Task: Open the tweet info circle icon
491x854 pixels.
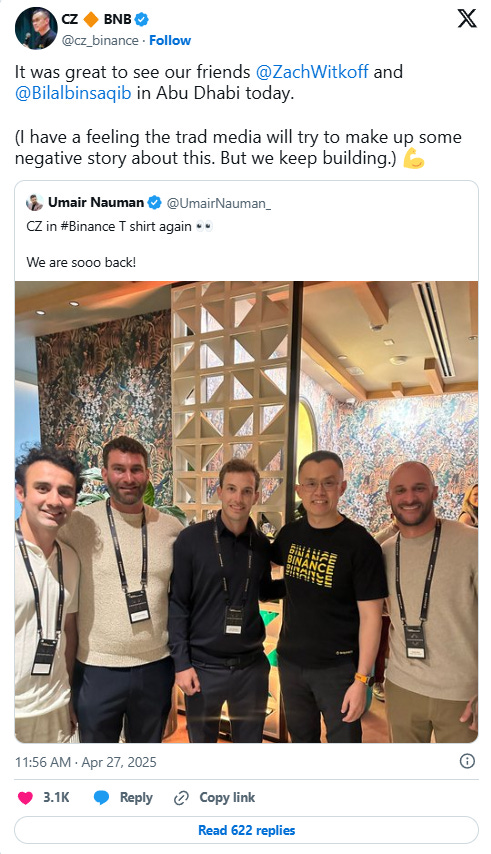Action: click(x=467, y=761)
